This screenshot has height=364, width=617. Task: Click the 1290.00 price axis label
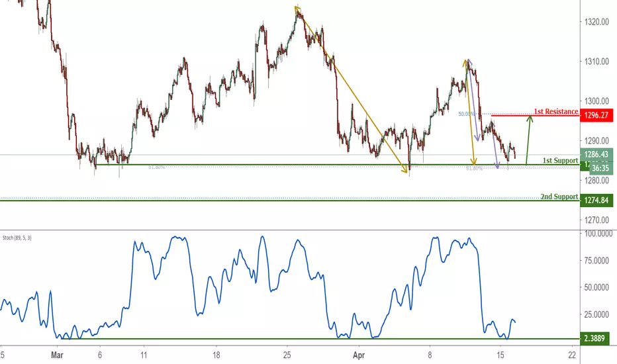[x=596, y=140]
